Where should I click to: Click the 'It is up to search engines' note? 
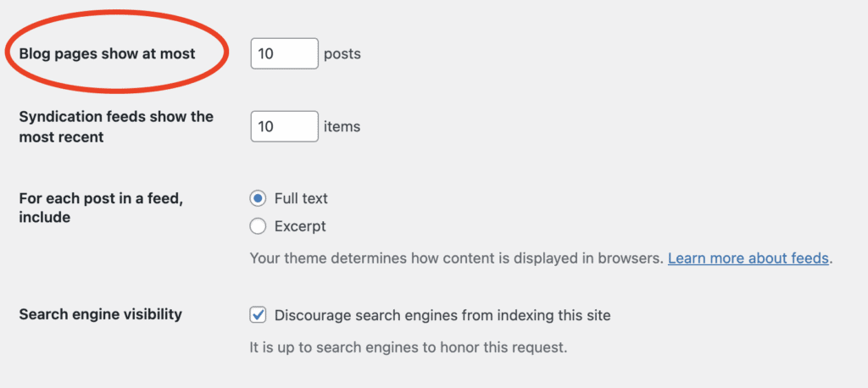coord(409,347)
